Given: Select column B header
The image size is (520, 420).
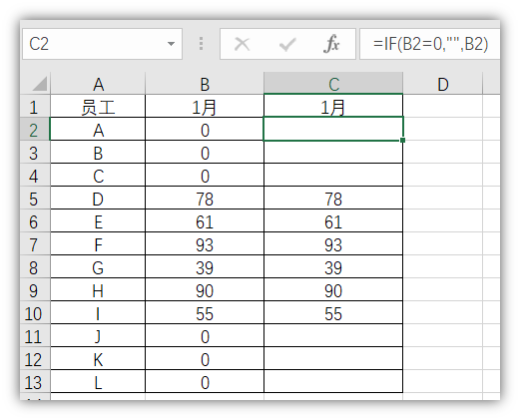Looking at the screenshot, I should click(205, 84).
